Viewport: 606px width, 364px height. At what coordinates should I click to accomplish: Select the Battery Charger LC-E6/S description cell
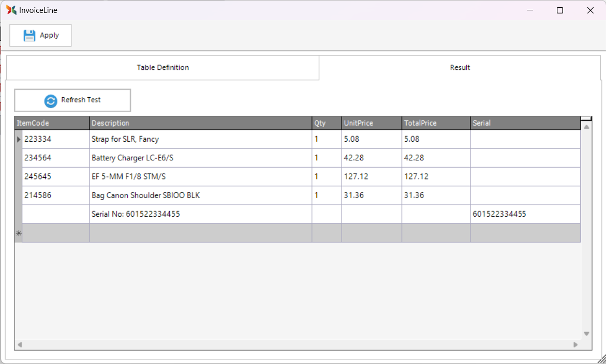(x=200, y=158)
